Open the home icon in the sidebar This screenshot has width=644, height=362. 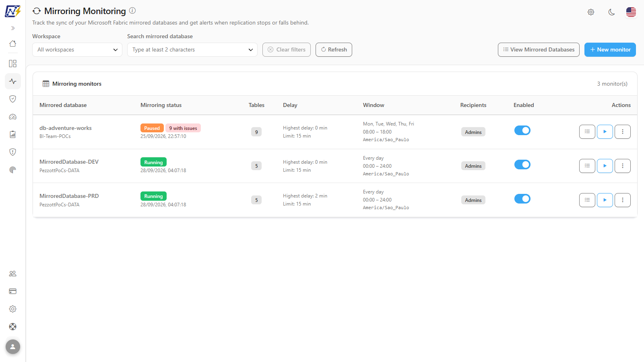(x=13, y=43)
